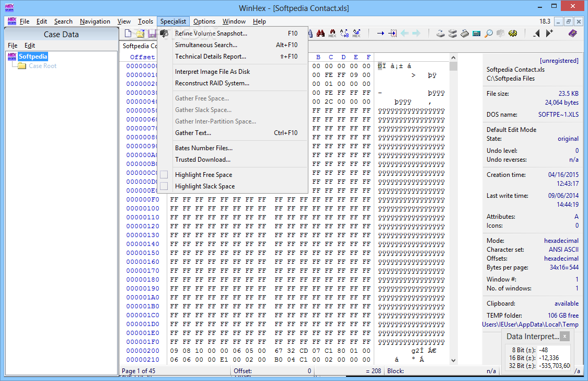The image size is (588, 381).
Task: Click the Go To Sector arrow icon
Action: [393, 33]
